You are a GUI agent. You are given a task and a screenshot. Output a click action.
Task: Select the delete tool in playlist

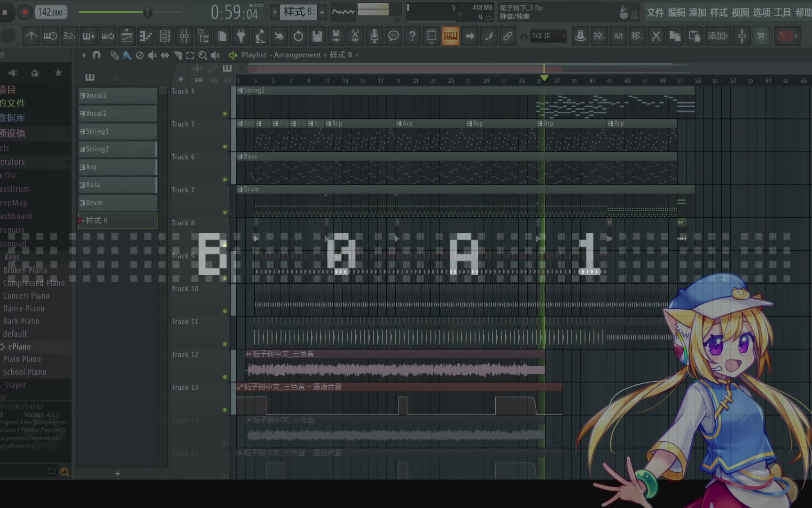[x=140, y=55]
